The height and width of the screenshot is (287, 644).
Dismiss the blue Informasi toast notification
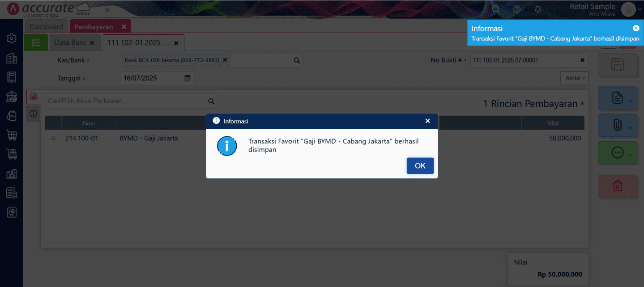click(x=636, y=28)
